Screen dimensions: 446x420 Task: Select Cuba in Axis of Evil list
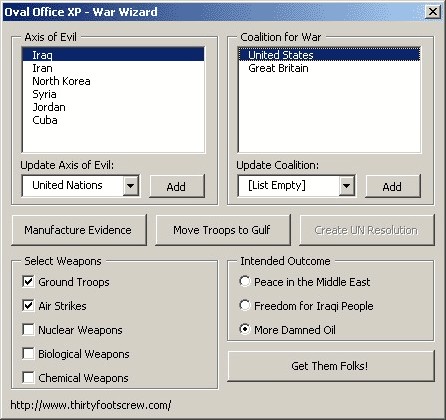coord(113,120)
